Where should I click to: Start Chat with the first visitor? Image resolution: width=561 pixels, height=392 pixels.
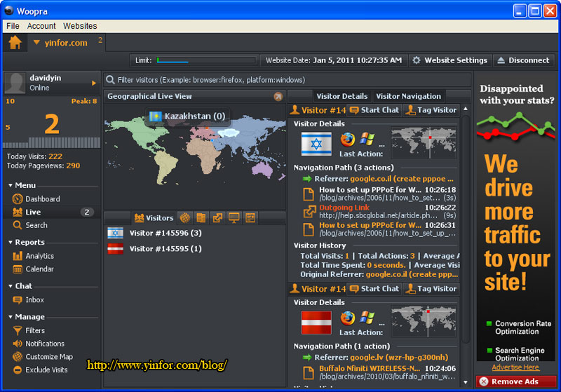pos(374,110)
